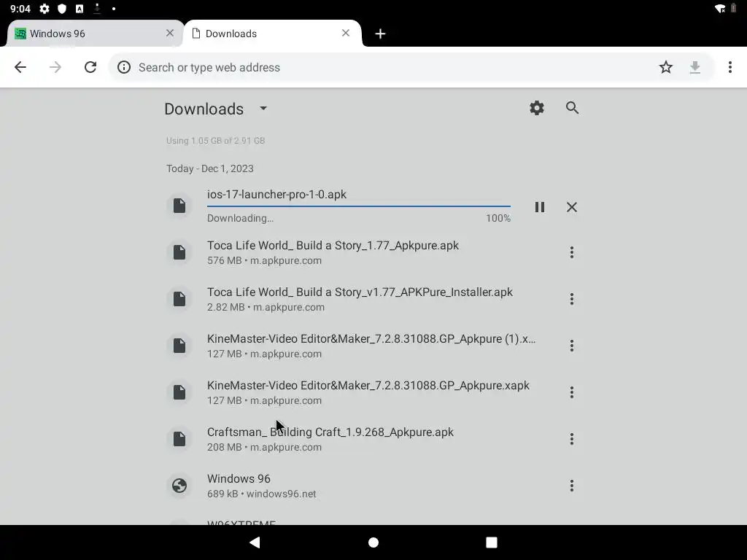The image size is (747, 560).
Task: Click file icon of KineMaster Apkpure.xapk
Action: click(x=179, y=392)
